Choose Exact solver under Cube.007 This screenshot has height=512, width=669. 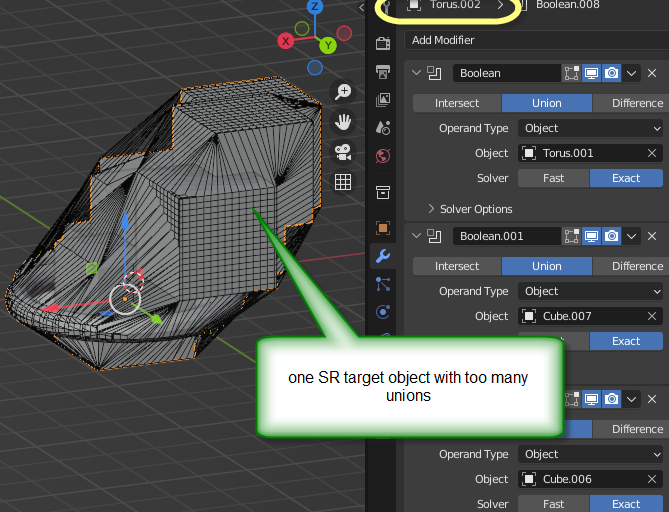click(626, 341)
